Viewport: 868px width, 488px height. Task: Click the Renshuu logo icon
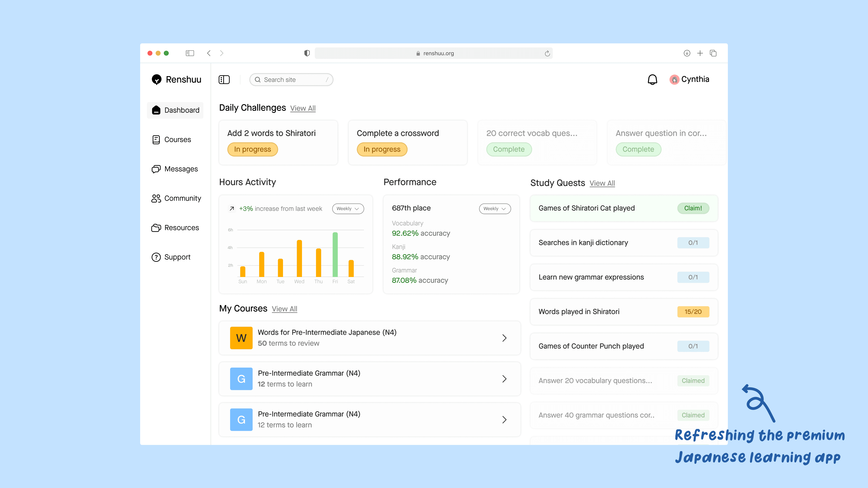tap(156, 80)
